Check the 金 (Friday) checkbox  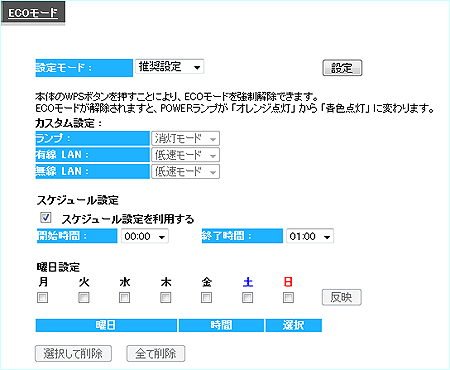pyautogui.click(x=206, y=297)
